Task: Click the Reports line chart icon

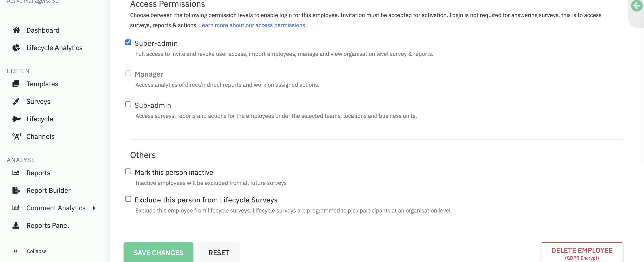Action: click(16, 173)
